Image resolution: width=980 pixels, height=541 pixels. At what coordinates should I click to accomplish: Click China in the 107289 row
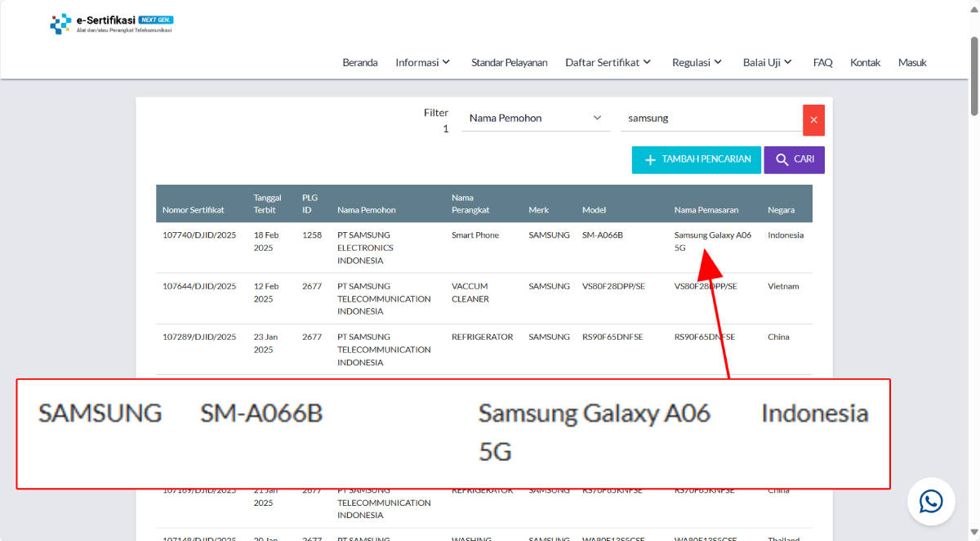point(778,337)
